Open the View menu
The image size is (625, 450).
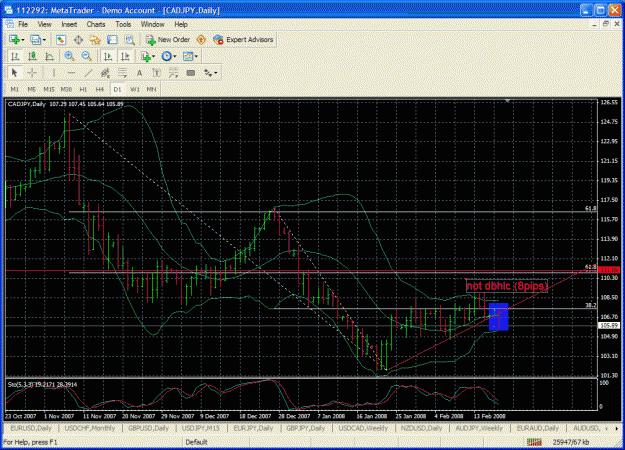44,24
